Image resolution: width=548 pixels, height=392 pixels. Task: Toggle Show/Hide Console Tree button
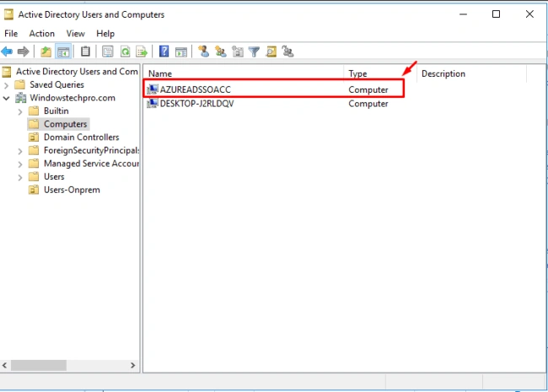pos(63,51)
